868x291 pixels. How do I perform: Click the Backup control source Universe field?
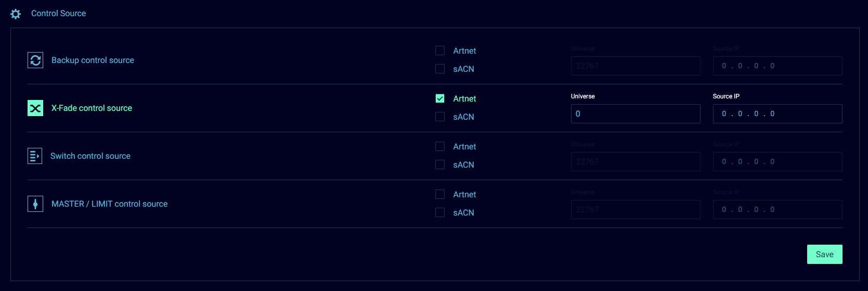pyautogui.click(x=635, y=66)
